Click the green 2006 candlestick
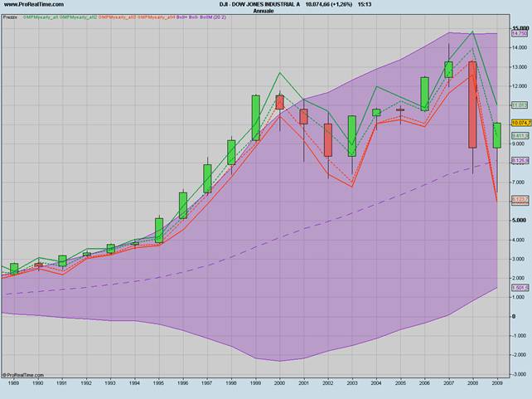The width and height of the screenshot is (532, 399). (x=424, y=94)
